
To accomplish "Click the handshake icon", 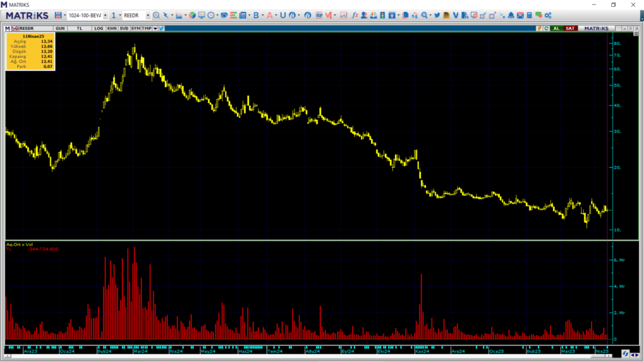I will [x=224, y=15].
